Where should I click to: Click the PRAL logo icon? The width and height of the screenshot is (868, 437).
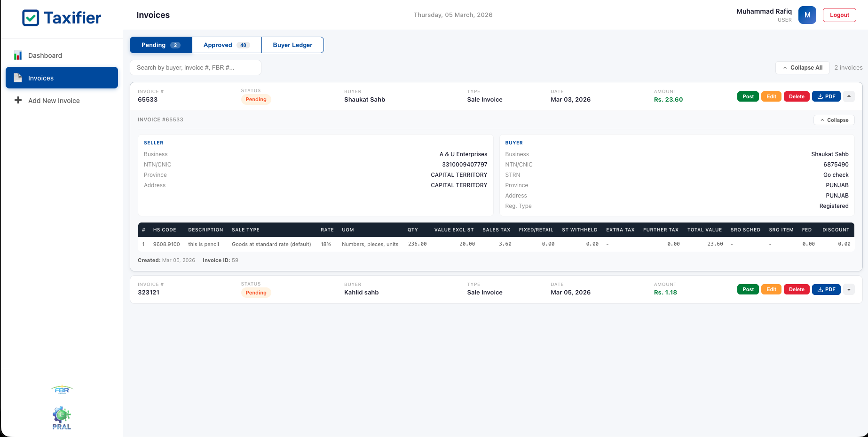[x=62, y=414]
